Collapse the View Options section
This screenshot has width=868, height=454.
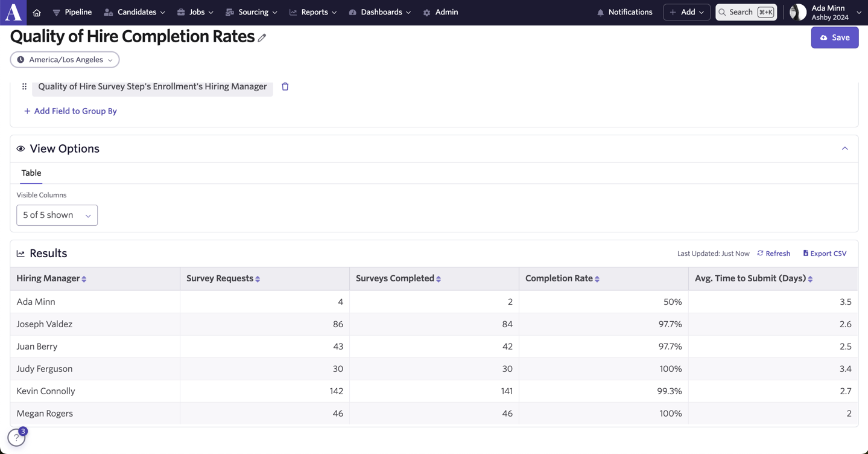844,149
